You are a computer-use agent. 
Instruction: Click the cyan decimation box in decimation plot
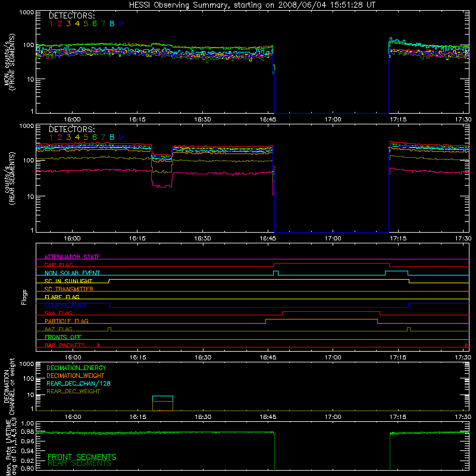click(x=162, y=399)
